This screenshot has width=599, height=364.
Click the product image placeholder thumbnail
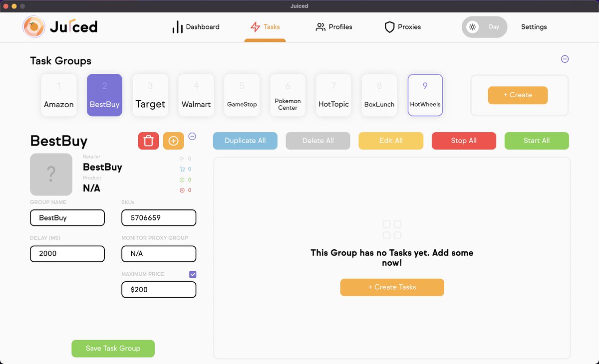pyautogui.click(x=51, y=175)
